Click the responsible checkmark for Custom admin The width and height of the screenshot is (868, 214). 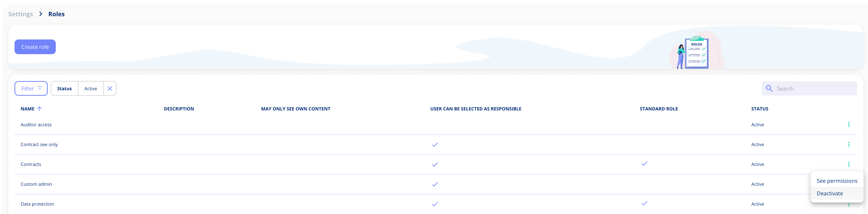[435, 184]
